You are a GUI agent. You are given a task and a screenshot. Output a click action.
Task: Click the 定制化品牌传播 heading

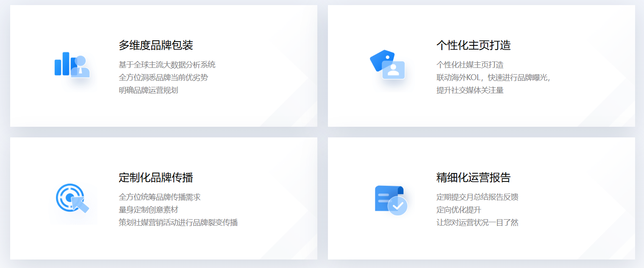tap(156, 177)
